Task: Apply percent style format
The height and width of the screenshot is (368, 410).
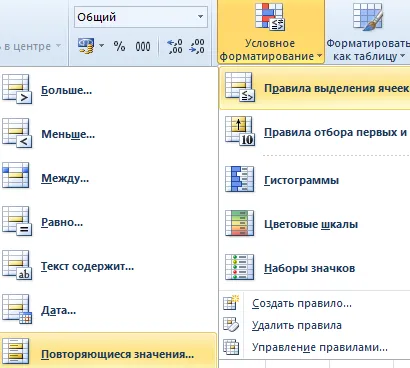Action: pyautogui.click(x=119, y=46)
